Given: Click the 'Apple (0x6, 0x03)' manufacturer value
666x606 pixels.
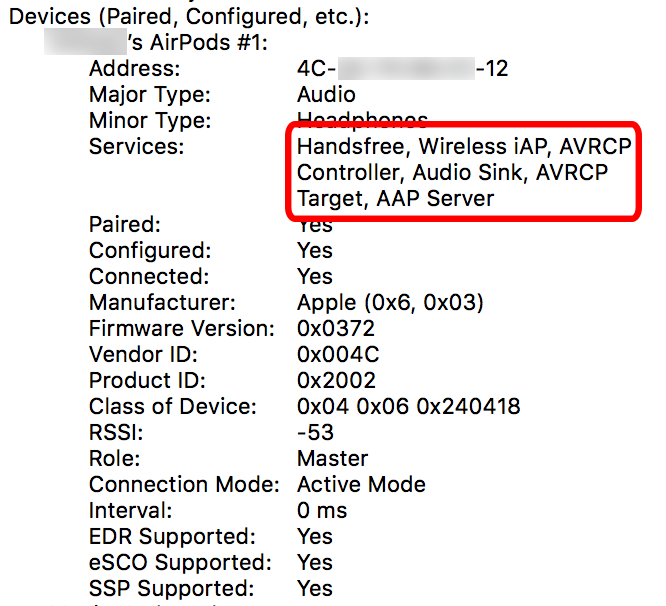Looking at the screenshot, I should point(390,303).
